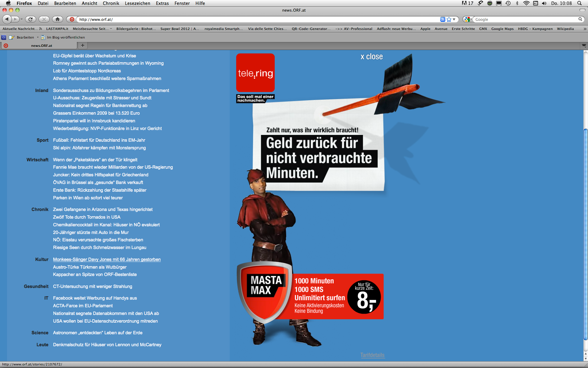Click the Wi-Fi status icon

coord(526,3)
